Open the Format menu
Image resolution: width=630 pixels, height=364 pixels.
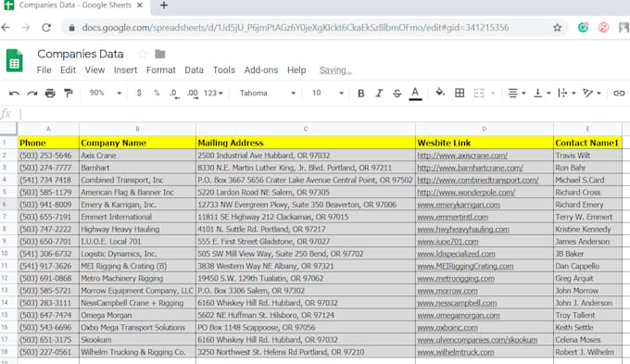pyautogui.click(x=160, y=69)
